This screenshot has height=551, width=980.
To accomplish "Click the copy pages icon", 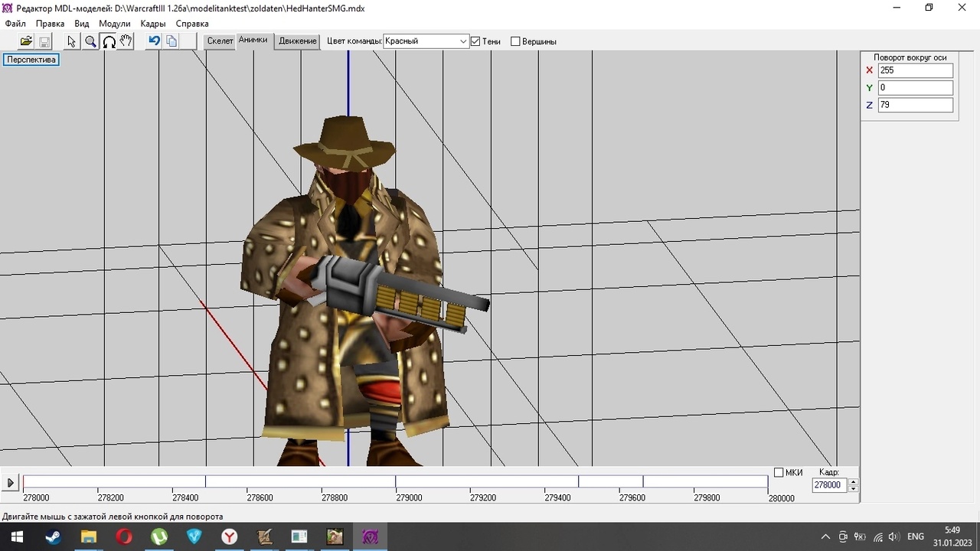I will tap(171, 41).
